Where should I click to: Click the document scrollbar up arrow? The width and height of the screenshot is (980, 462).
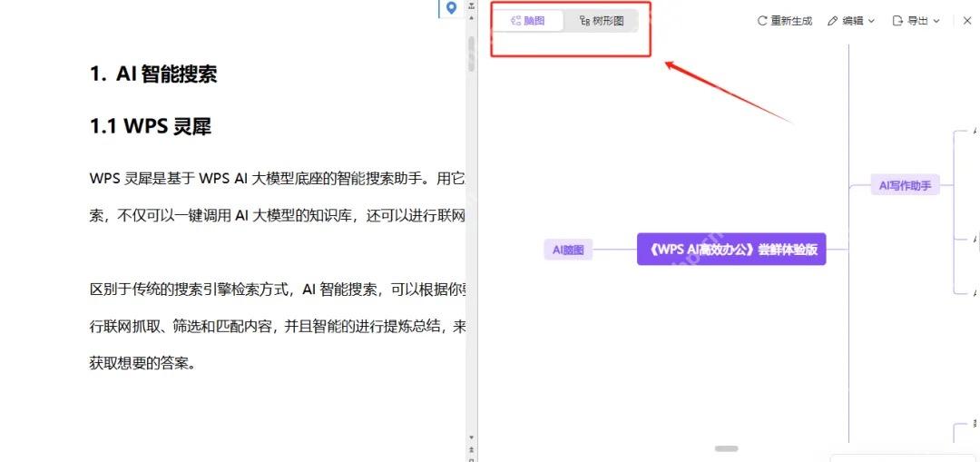point(471,18)
